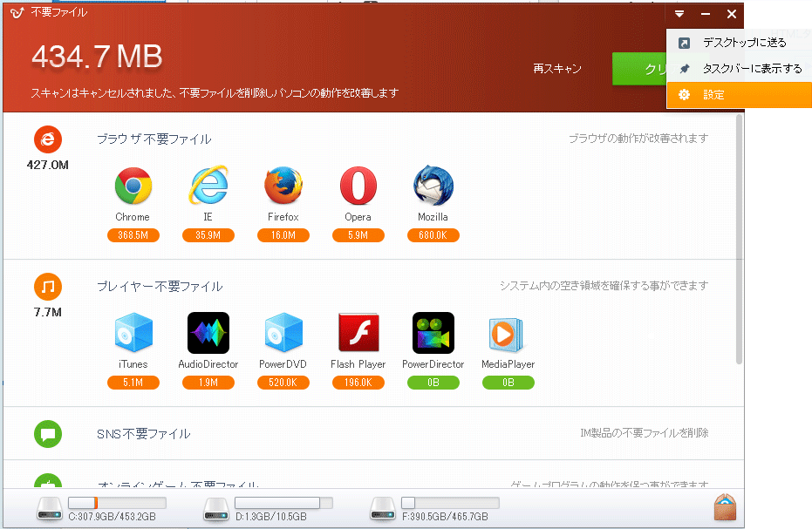812x529 pixels.
Task: Click the green クリーン clean button
Action: click(x=639, y=69)
